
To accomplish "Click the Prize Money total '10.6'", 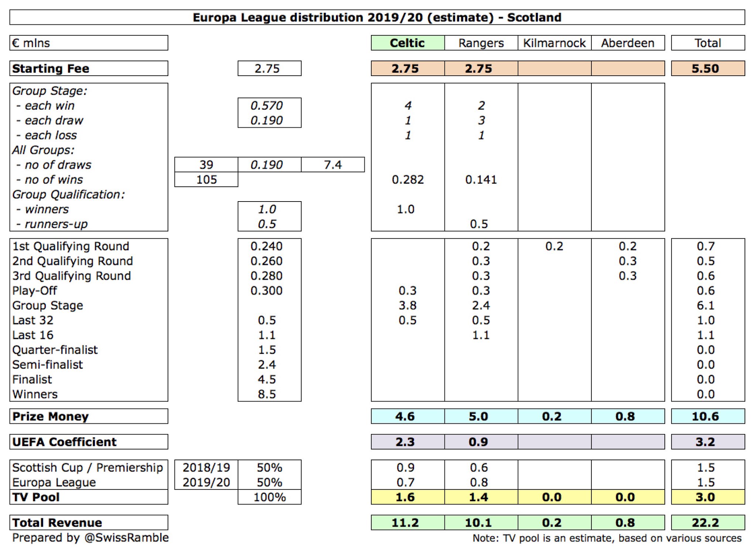I will [x=708, y=416].
